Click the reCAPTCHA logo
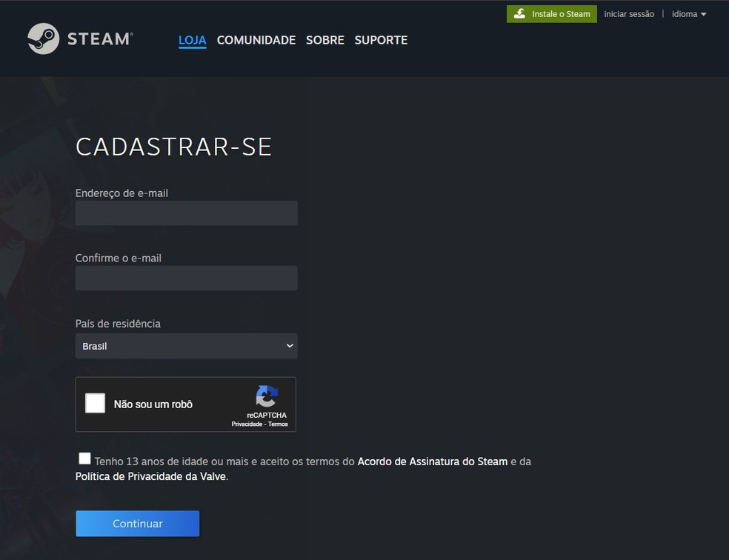This screenshot has width=729, height=560. 266,396
